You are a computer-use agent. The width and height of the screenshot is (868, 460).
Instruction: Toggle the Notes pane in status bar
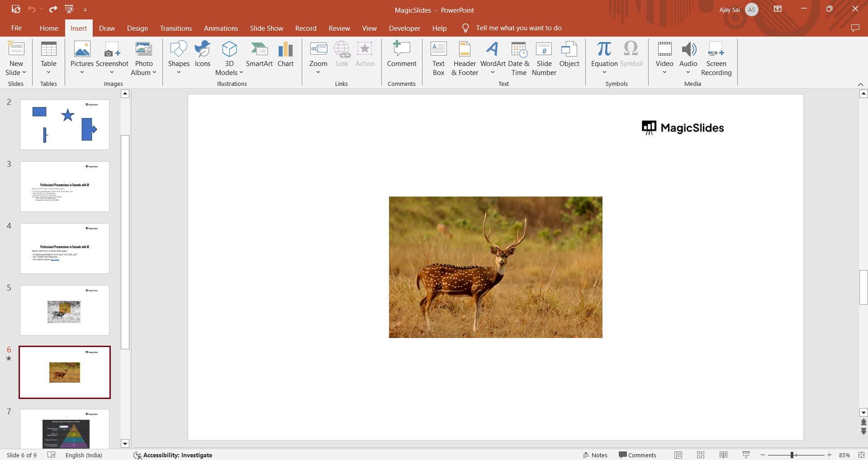(595, 455)
